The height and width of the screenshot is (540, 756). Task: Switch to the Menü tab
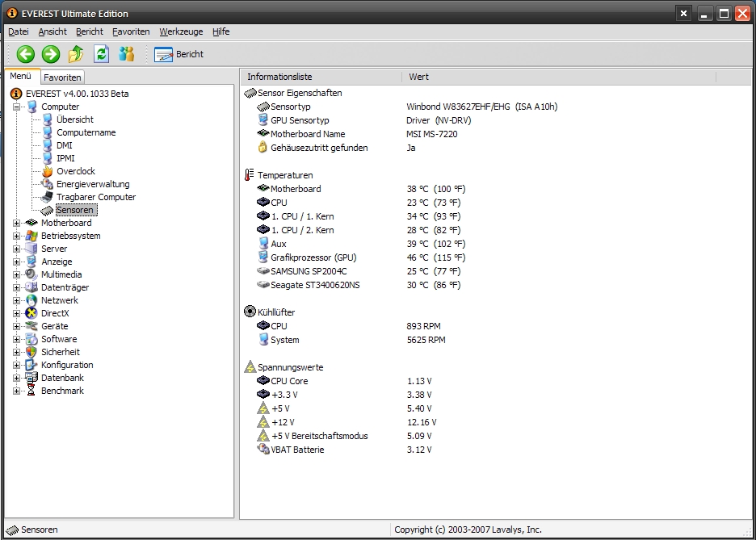coord(21,76)
